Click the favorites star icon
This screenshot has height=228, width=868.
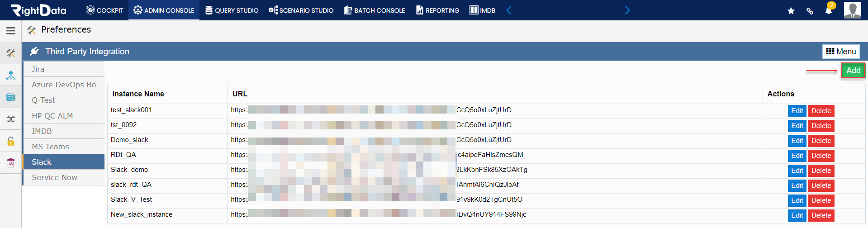(x=791, y=11)
